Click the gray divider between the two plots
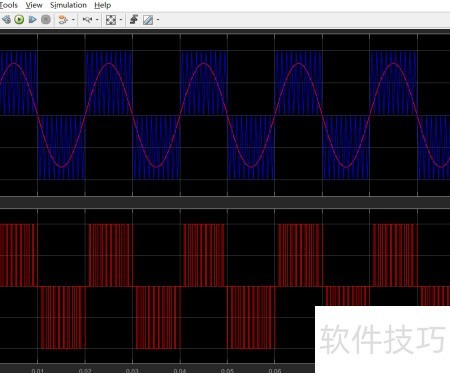The height and width of the screenshot is (373, 450). tap(225, 202)
